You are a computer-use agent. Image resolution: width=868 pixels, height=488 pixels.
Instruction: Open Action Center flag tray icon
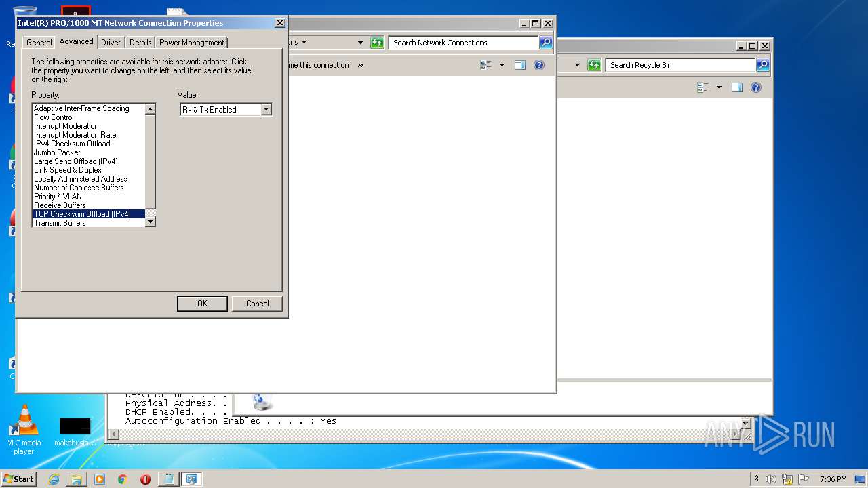804,479
